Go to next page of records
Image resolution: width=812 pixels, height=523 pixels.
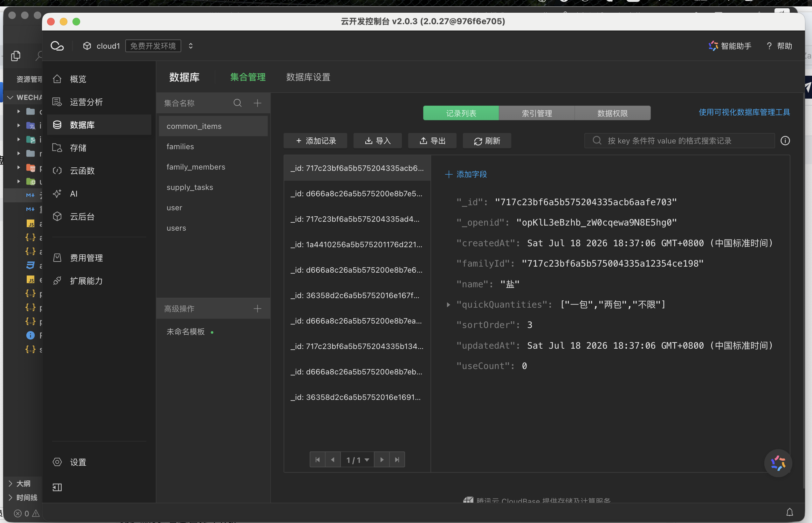(x=382, y=459)
